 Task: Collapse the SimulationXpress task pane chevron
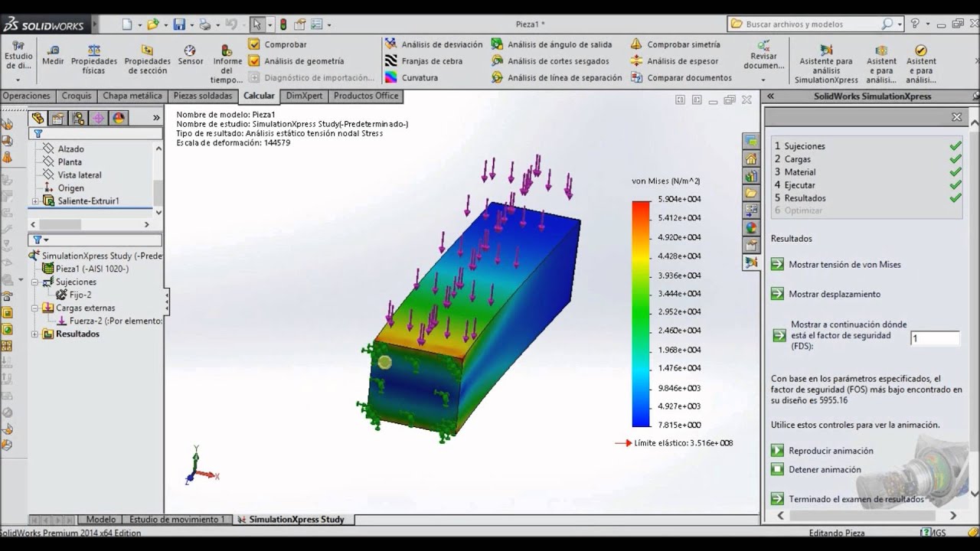[771, 96]
